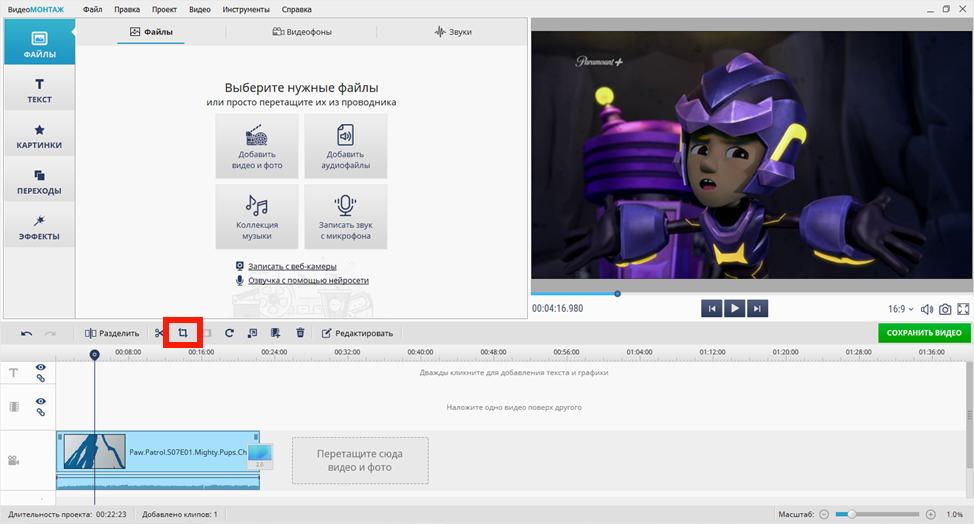Viewport: 974px width, 524px height.
Task: Open the Переходы sidebar section
Action: tap(39, 181)
